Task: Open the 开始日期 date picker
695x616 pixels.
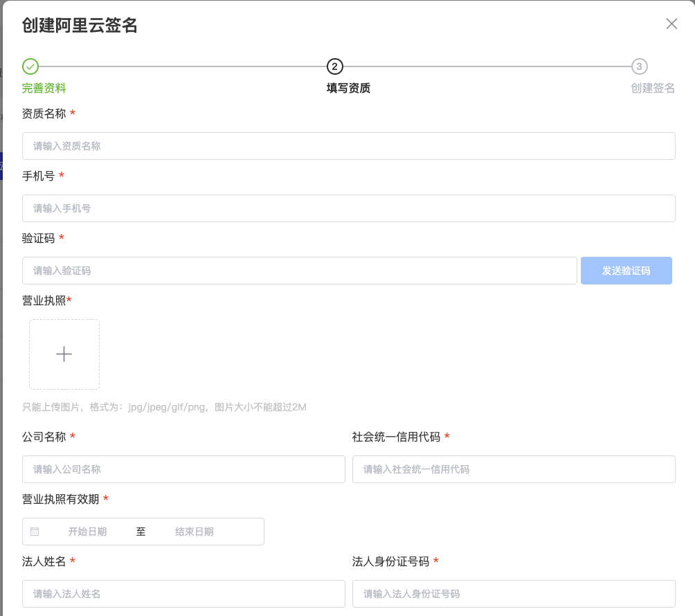Action: [87, 532]
